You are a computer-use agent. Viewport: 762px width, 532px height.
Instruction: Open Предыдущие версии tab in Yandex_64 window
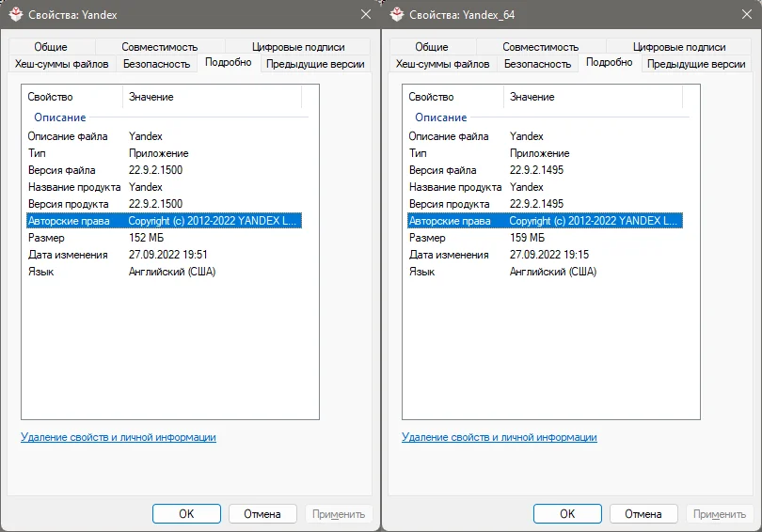pyautogui.click(x=696, y=64)
